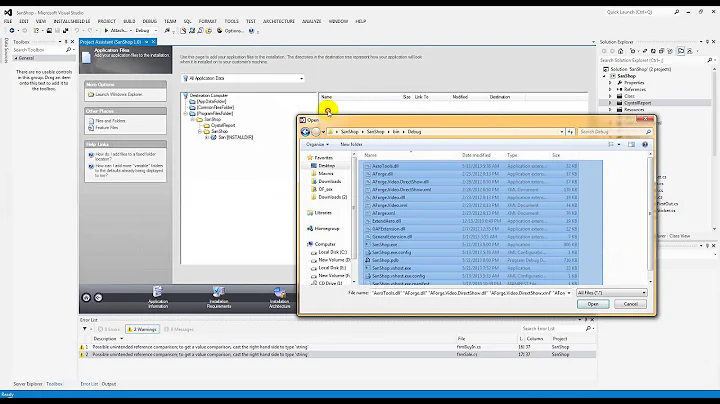Open the INSTALLSHIELD LE menu

[x=72, y=21]
